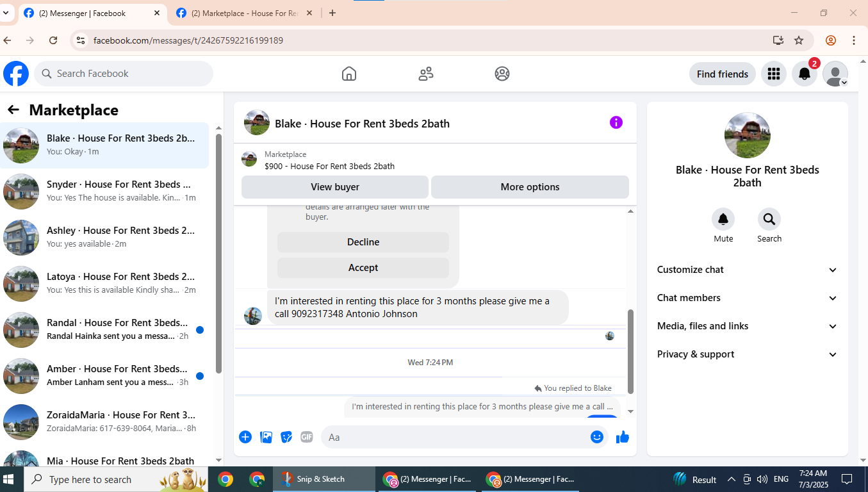Send a thumbs-up like
The height and width of the screenshot is (492, 868).
pos(623,437)
